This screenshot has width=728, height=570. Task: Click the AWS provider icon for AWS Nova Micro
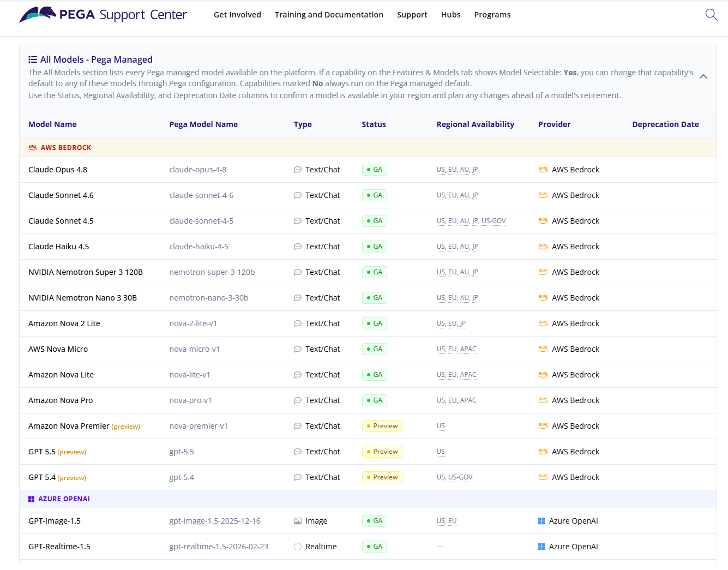click(x=543, y=349)
